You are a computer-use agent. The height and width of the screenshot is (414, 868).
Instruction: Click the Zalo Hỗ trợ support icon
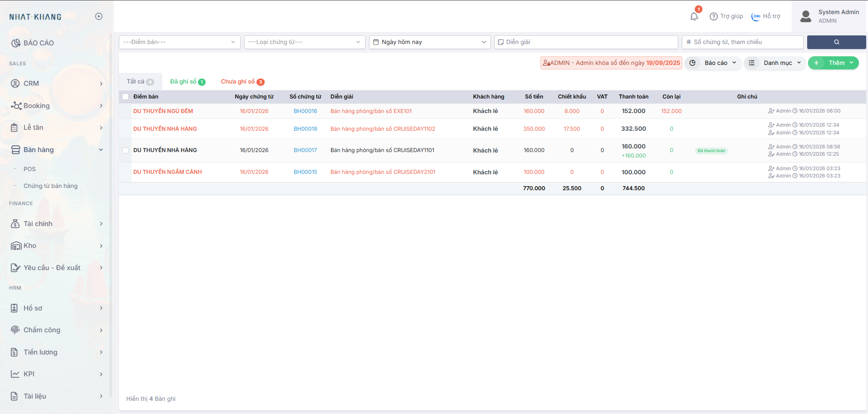(756, 16)
